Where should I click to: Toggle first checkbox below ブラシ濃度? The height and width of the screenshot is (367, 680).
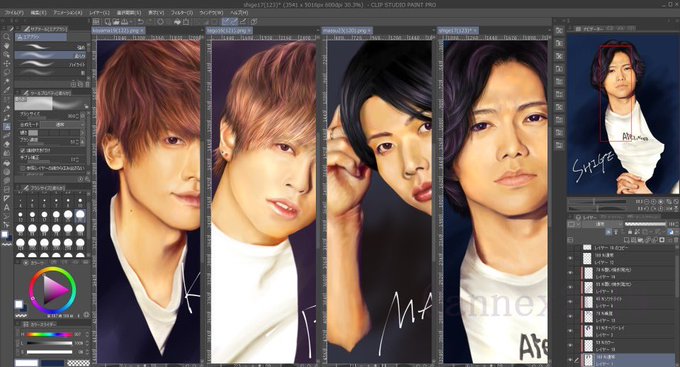point(23,150)
